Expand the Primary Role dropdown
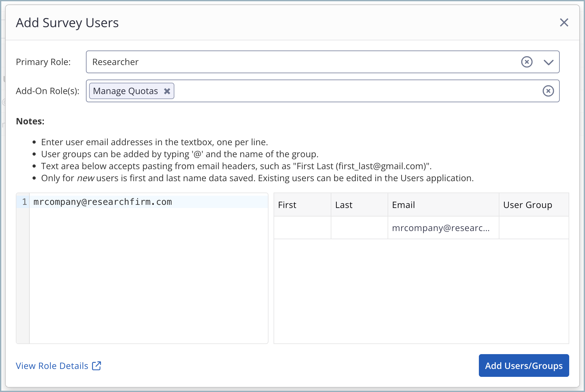The image size is (585, 392). pos(549,62)
